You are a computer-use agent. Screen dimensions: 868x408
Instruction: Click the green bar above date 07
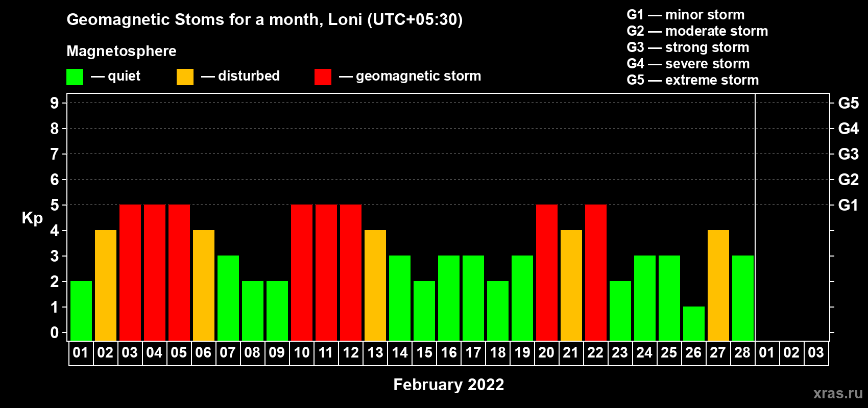pos(228,298)
